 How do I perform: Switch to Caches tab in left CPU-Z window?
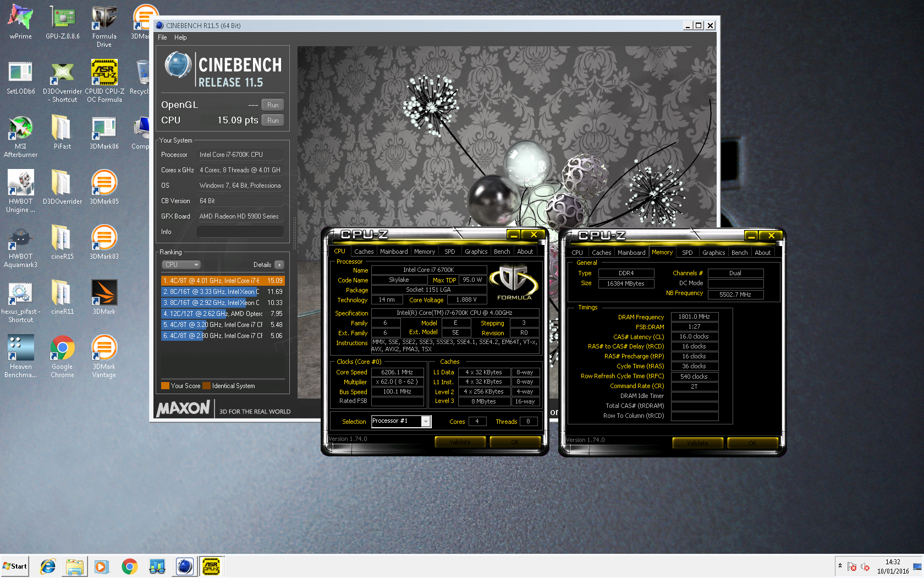[364, 252]
